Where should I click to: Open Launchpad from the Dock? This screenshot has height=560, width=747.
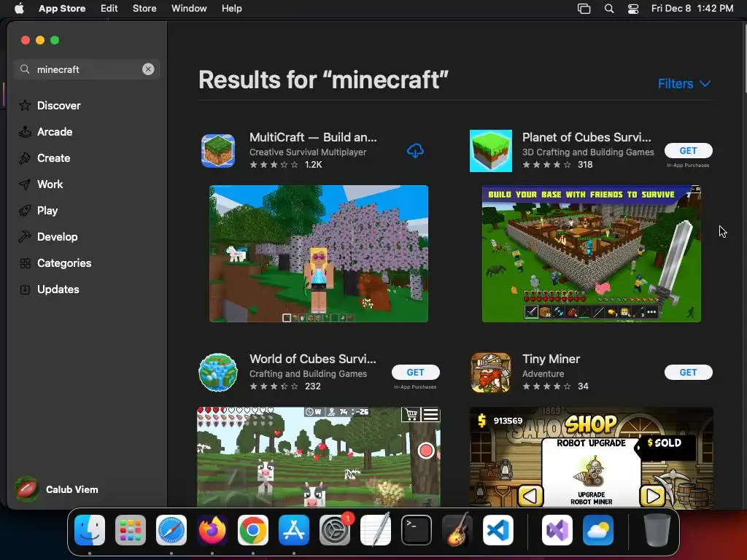(x=131, y=530)
